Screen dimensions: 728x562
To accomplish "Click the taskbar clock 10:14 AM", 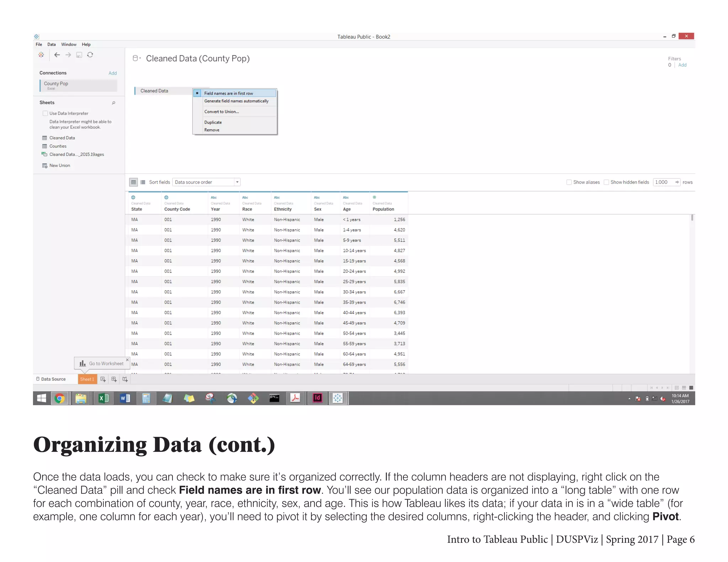I will coord(680,399).
